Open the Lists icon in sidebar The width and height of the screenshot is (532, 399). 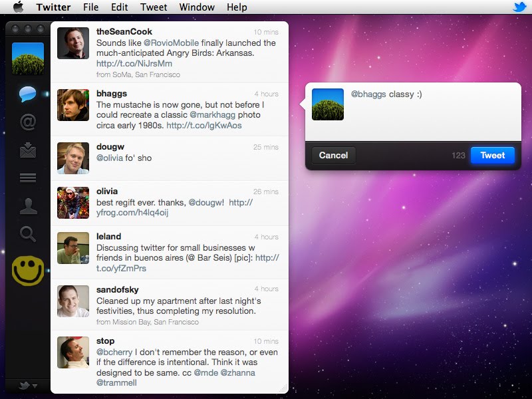click(28, 178)
